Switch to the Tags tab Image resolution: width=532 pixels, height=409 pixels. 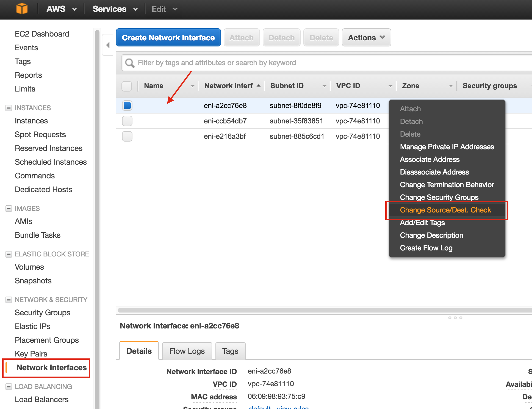click(x=230, y=351)
